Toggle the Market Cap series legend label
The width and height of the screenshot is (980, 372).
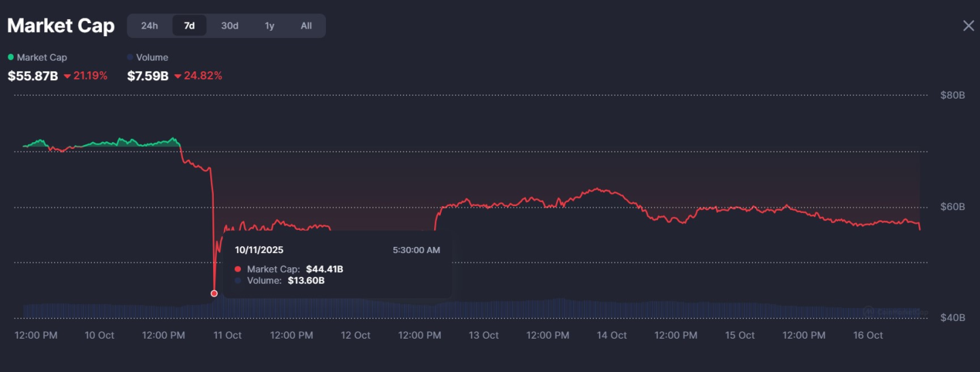pyautogui.click(x=42, y=58)
